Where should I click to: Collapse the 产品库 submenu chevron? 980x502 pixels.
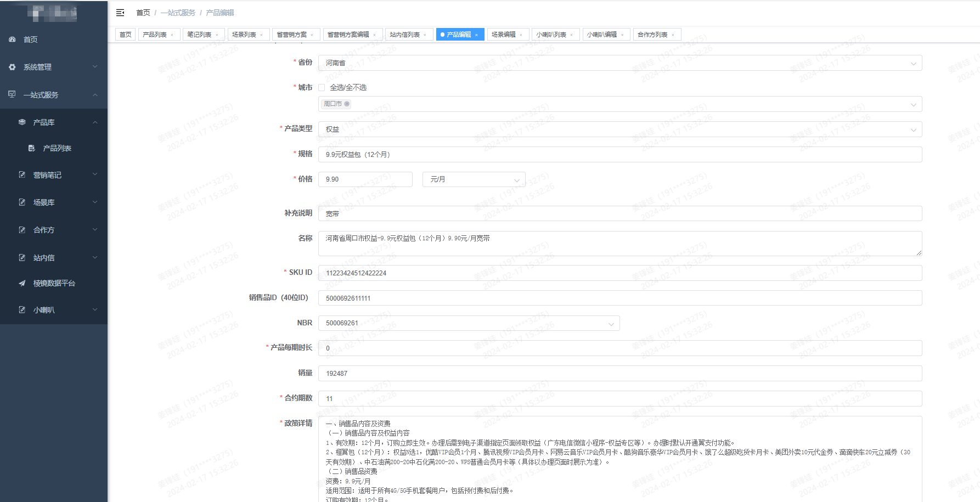(95, 122)
